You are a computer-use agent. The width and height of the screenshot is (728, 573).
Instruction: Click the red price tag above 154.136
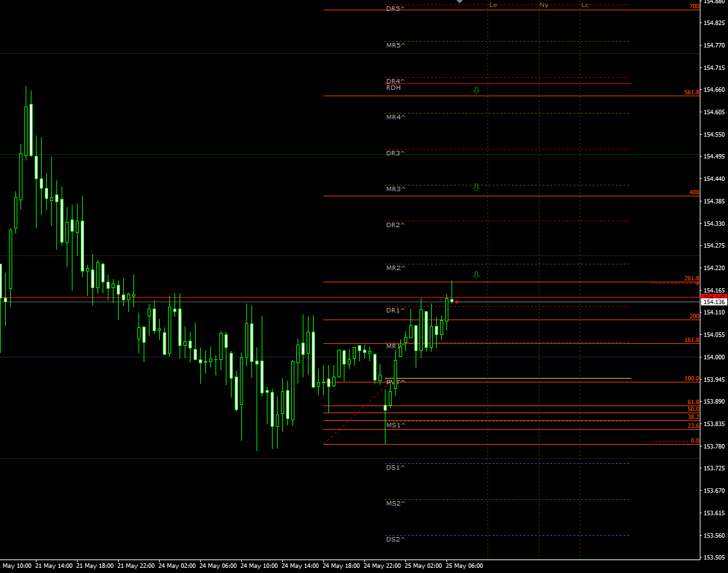pyautogui.click(x=714, y=296)
